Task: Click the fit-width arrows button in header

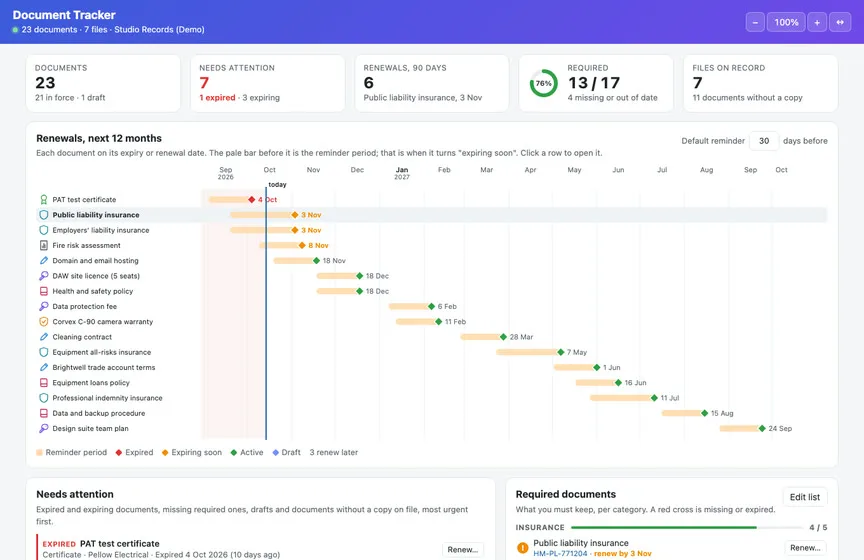Action: [x=840, y=22]
